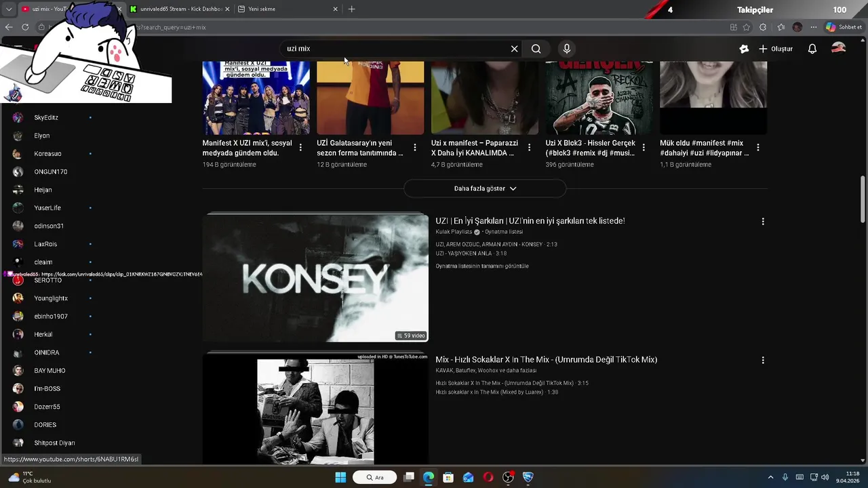This screenshot has height=488, width=868.
Task: Click the magnifier search button
Action: pyautogui.click(x=536, y=49)
